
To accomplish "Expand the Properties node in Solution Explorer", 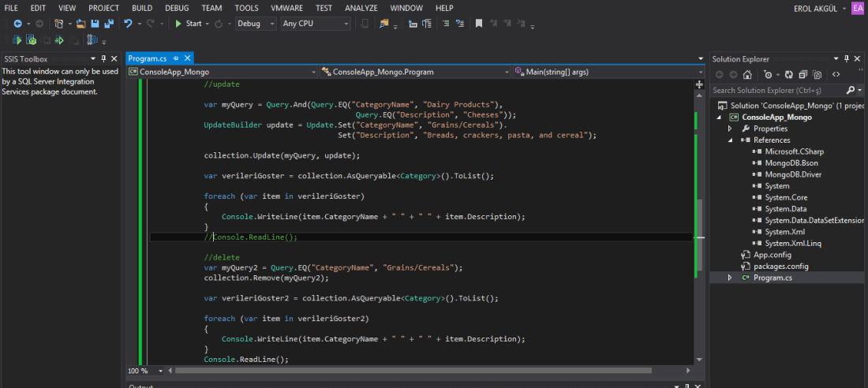I will pyautogui.click(x=731, y=129).
